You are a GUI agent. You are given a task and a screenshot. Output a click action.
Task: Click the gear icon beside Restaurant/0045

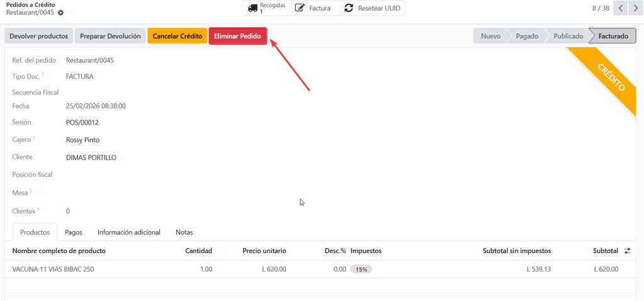coord(60,13)
